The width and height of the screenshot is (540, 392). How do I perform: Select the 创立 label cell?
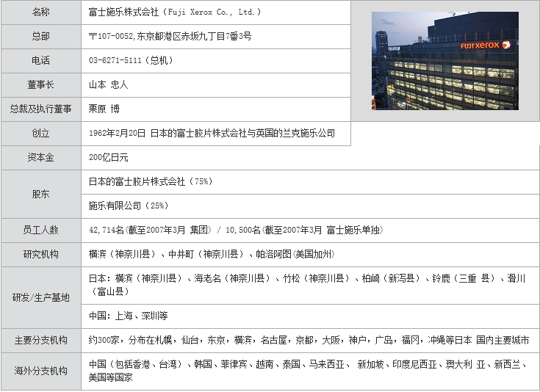point(41,134)
